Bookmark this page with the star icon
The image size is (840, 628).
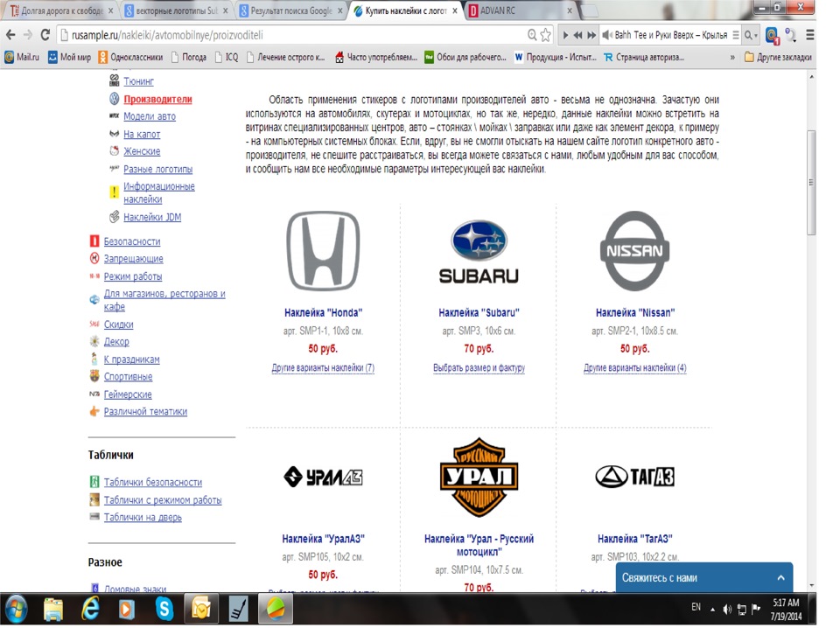[545, 35]
